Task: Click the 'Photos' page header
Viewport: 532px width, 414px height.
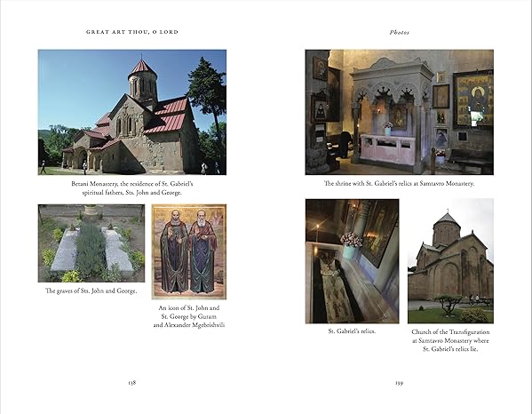Action: click(x=400, y=32)
